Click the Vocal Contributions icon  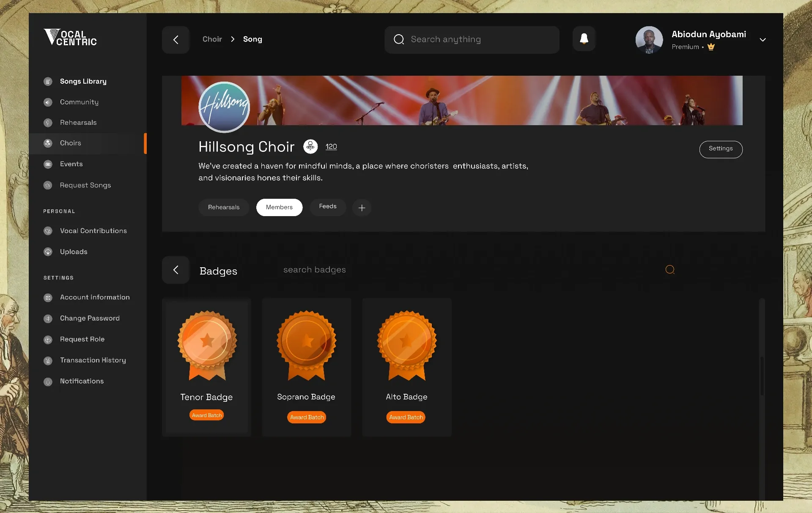pyautogui.click(x=48, y=231)
